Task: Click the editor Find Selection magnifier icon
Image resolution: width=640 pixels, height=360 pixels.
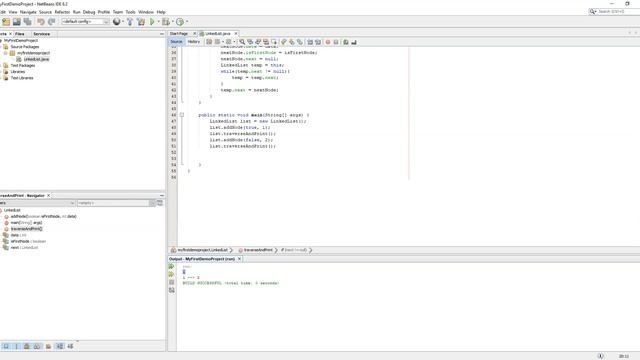Action: 242,42
